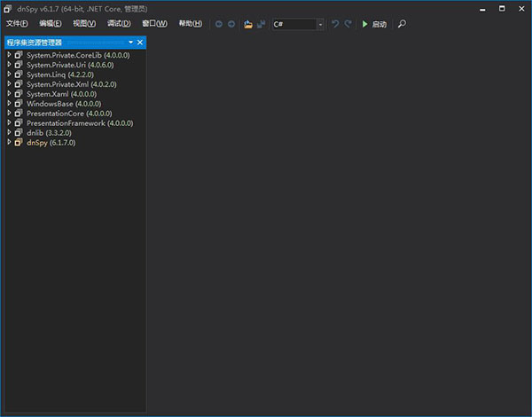Open the 窗口(W) menu
This screenshot has height=417, width=532.
click(x=154, y=23)
